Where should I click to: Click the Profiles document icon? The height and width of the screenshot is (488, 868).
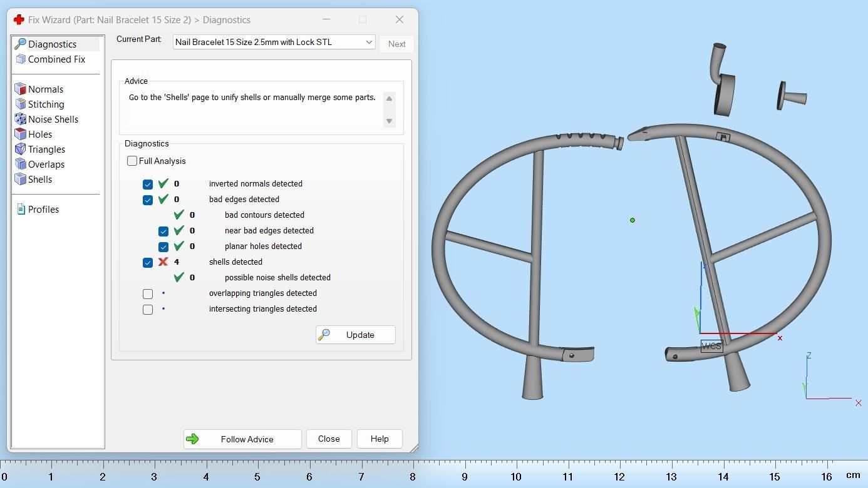21,210
